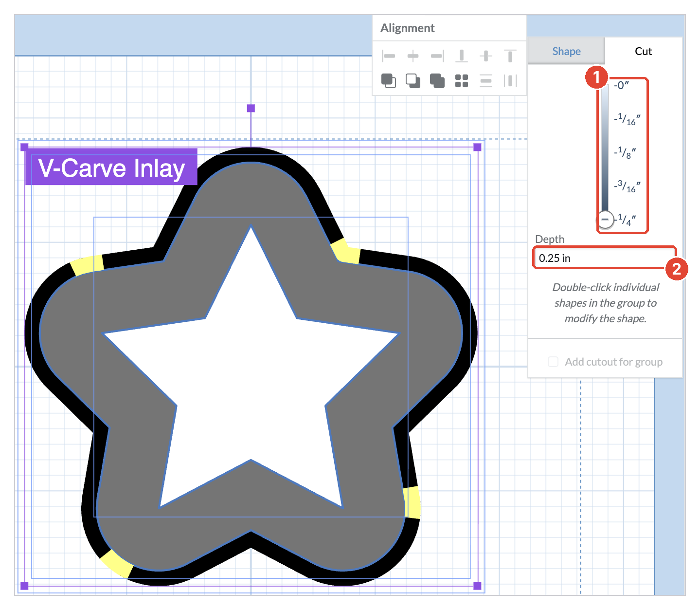The height and width of the screenshot is (610, 700).
Task: Click the -1/8" mark on the depth scale
Action: [x=625, y=152]
